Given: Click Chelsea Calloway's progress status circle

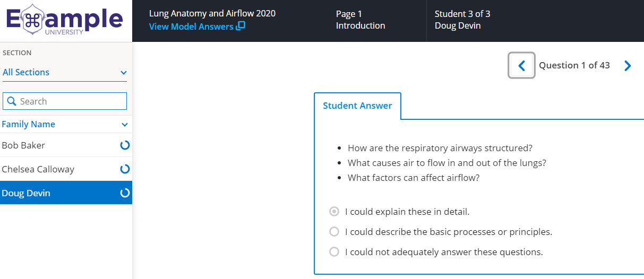Looking at the screenshot, I should [x=125, y=169].
